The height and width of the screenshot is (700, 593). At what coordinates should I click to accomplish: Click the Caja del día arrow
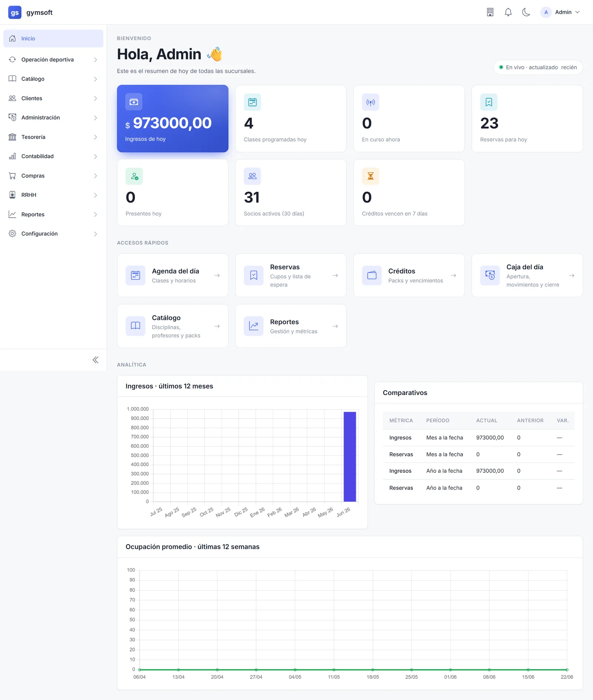click(572, 275)
